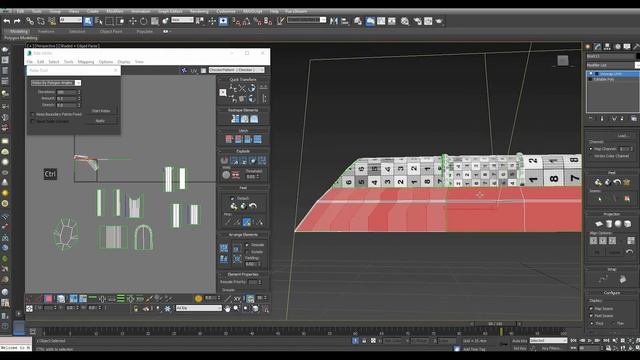Click the Start Relax button
This screenshot has width=640, height=360.
pyautogui.click(x=100, y=111)
